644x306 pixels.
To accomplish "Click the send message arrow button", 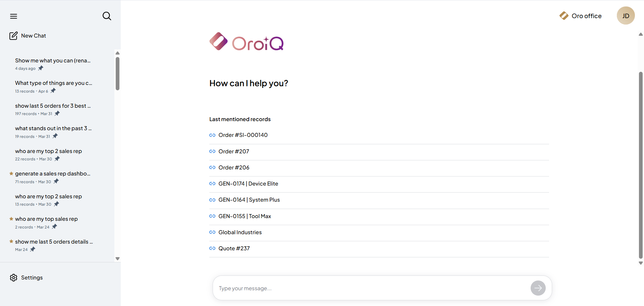I will [x=538, y=288].
